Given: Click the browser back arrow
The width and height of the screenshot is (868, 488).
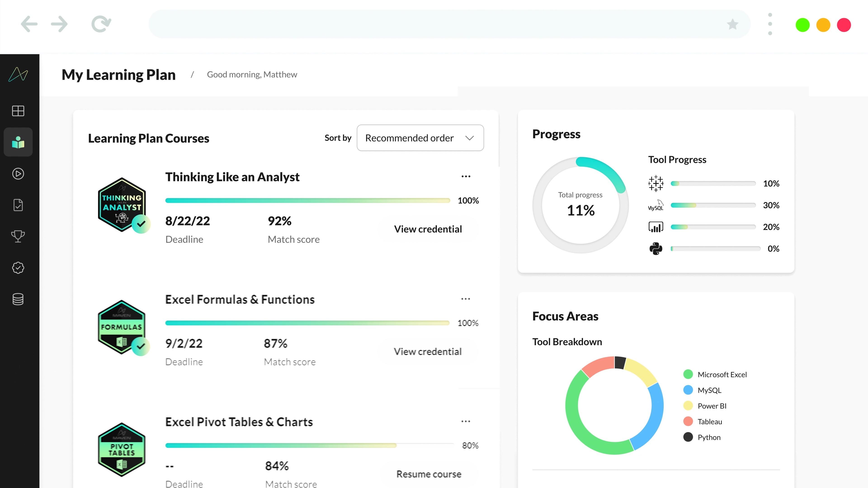Looking at the screenshot, I should tap(29, 24).
